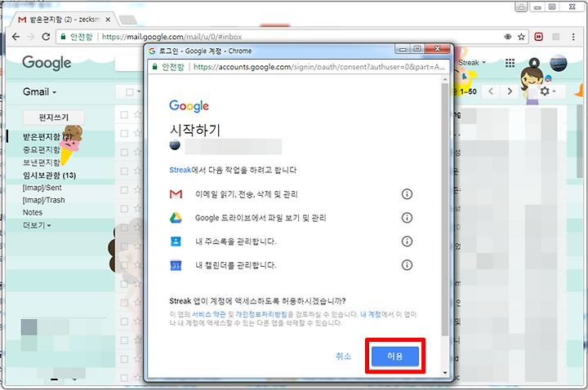Bookmark this page with the star icon

tap(521, 37)
